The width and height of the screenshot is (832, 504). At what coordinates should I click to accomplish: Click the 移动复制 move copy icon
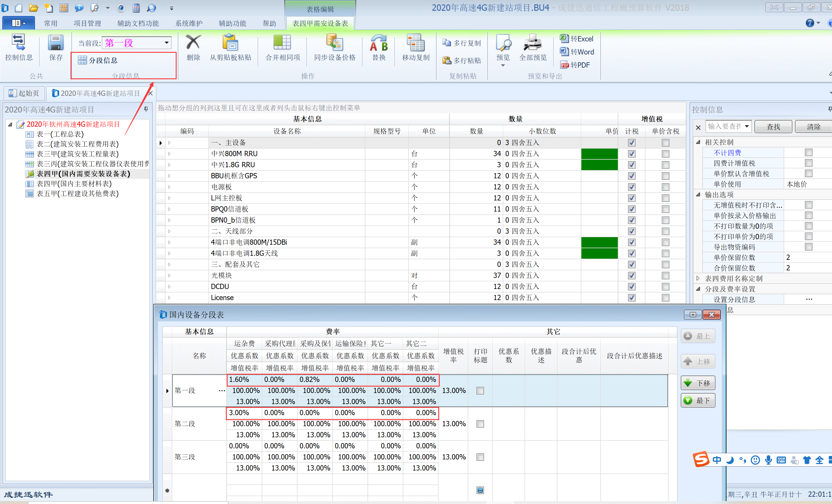click(416, 43)
